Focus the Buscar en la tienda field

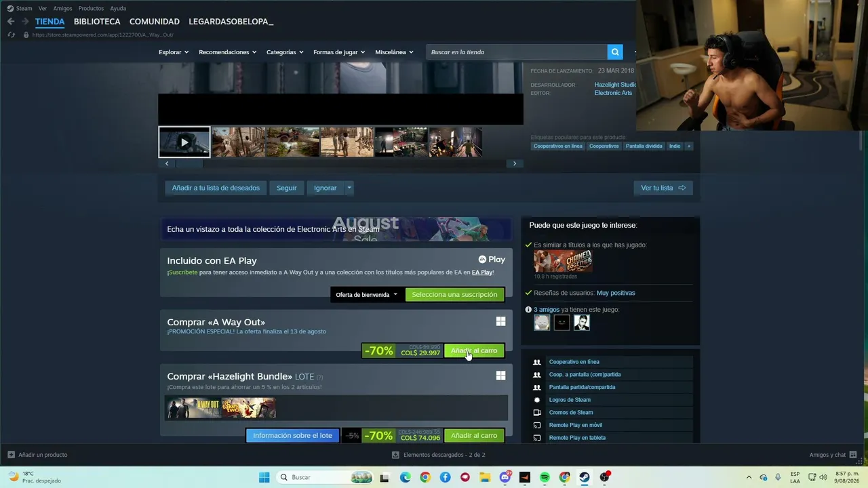[x=517, y=52]
